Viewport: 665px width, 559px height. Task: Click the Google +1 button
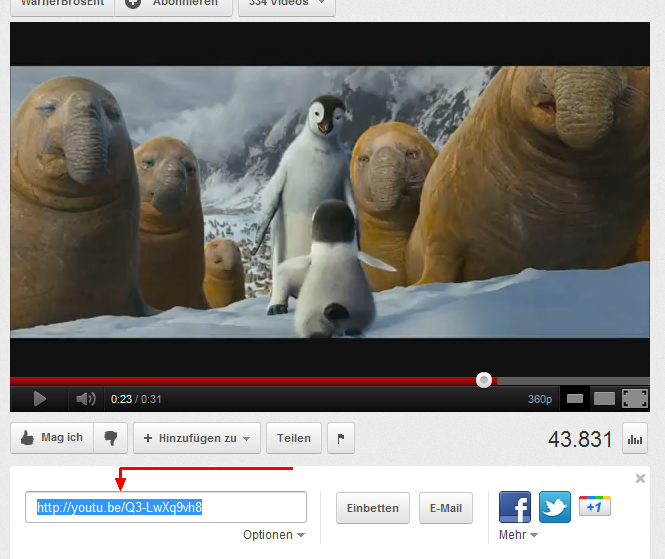[x=595, y=506]
